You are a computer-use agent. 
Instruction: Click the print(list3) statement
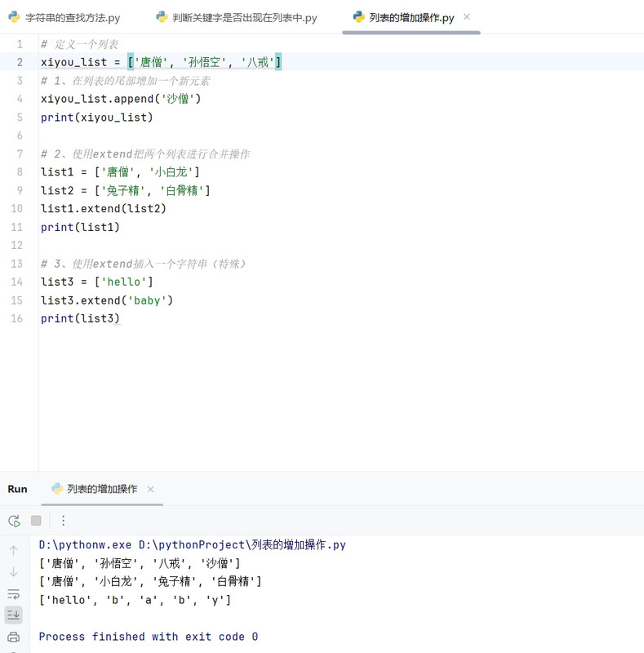tap(80, 318)
